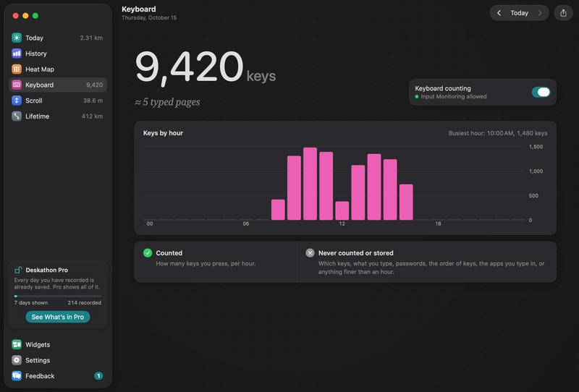This screenshot has height=392, width=579.
Task: Click the Today sun icon in sidebar
Action: 17,38
